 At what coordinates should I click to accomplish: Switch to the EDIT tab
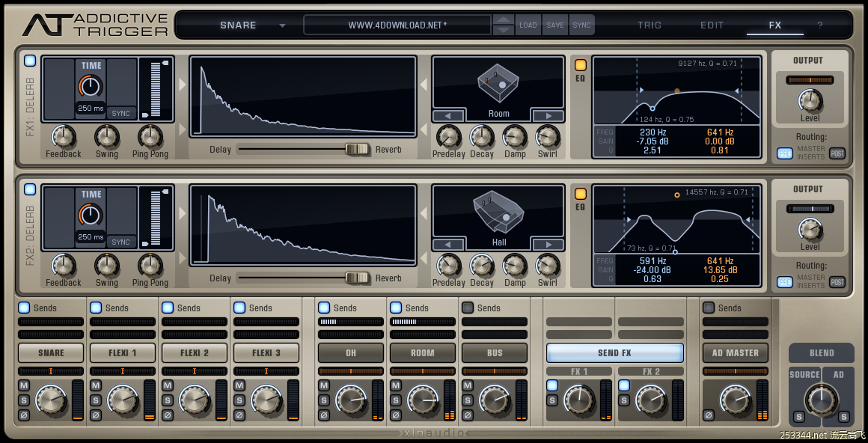(712, 25)
